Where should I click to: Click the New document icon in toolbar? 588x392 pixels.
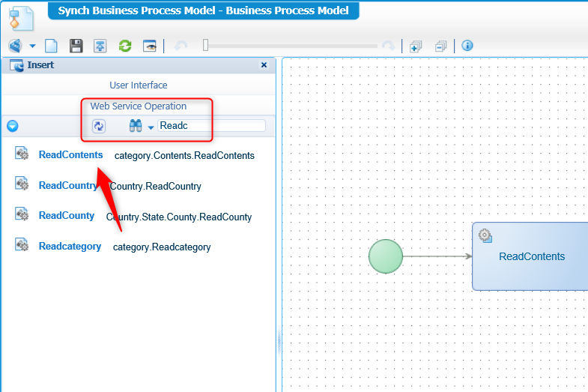pyautogui.click(x=51, y=46)
